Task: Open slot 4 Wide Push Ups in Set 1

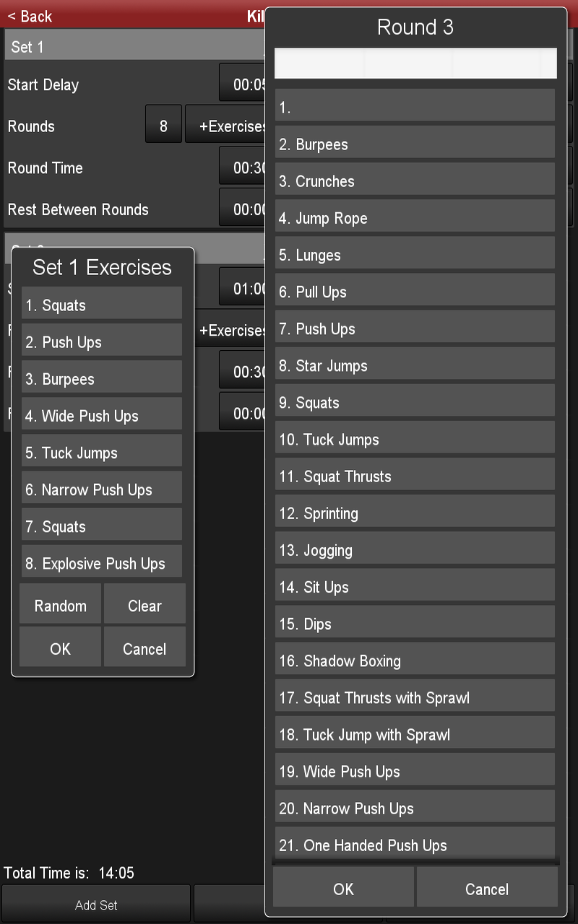Action: point(102,416)
